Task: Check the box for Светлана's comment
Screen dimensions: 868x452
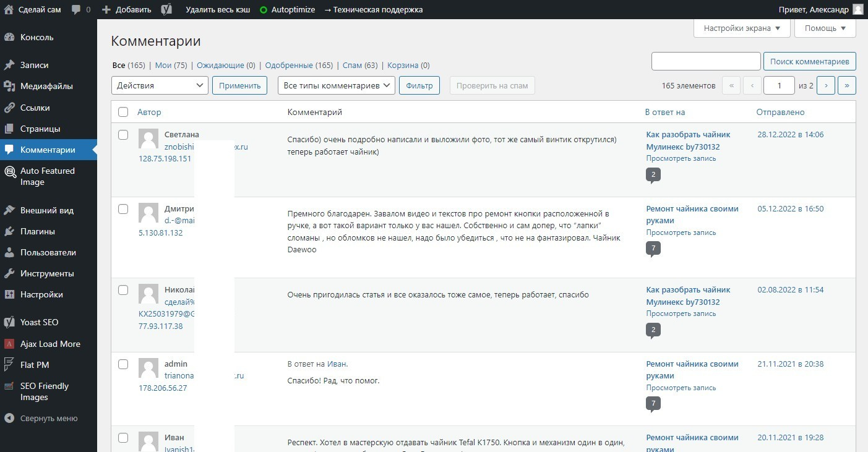Action: pos(123,135)
